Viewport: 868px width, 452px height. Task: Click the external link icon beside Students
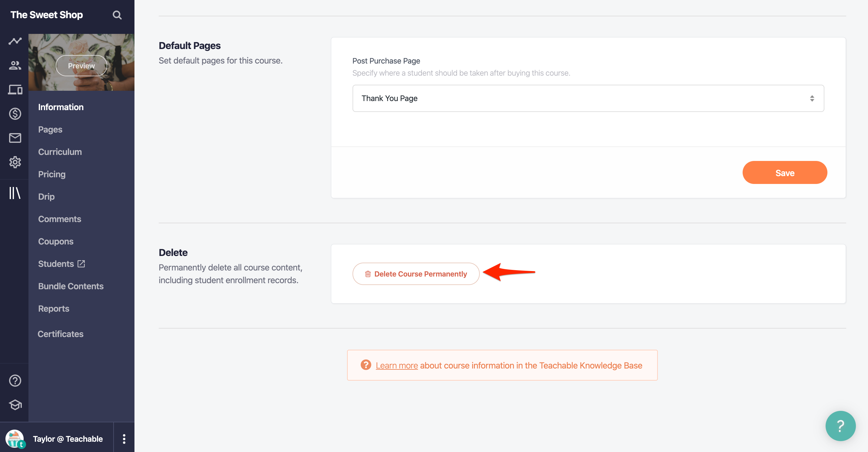pyautogui.click(x=81, y=264)
